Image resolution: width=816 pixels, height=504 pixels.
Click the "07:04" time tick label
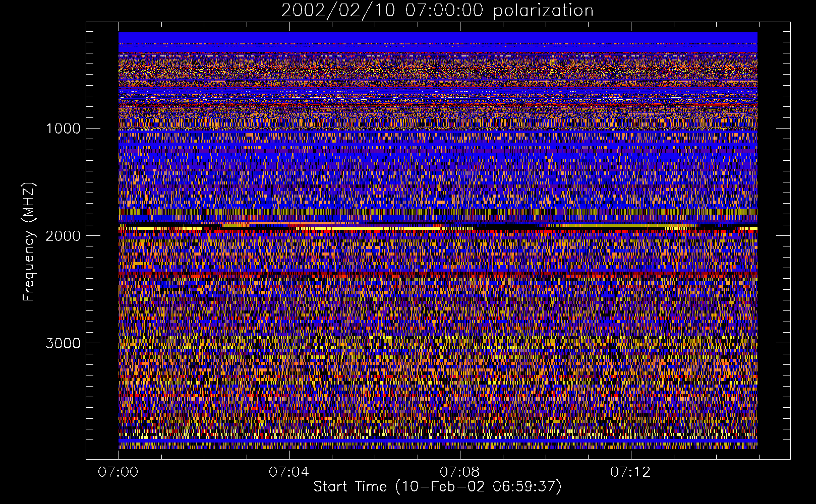click(x=288, y=472)
